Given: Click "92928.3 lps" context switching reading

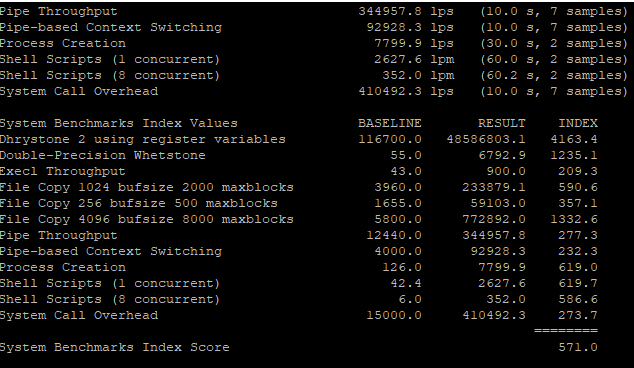Looking at the screenshot, I should pos(410,27).
